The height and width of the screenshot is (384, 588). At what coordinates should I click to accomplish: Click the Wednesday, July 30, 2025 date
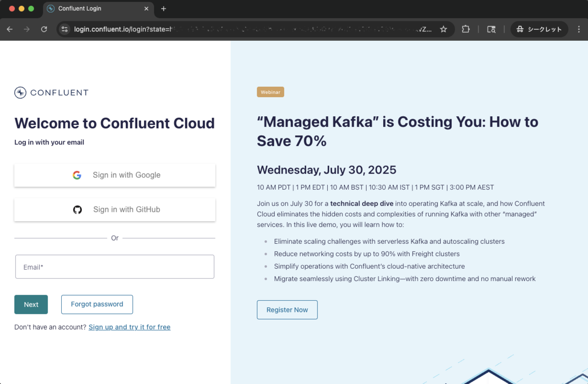326,170
